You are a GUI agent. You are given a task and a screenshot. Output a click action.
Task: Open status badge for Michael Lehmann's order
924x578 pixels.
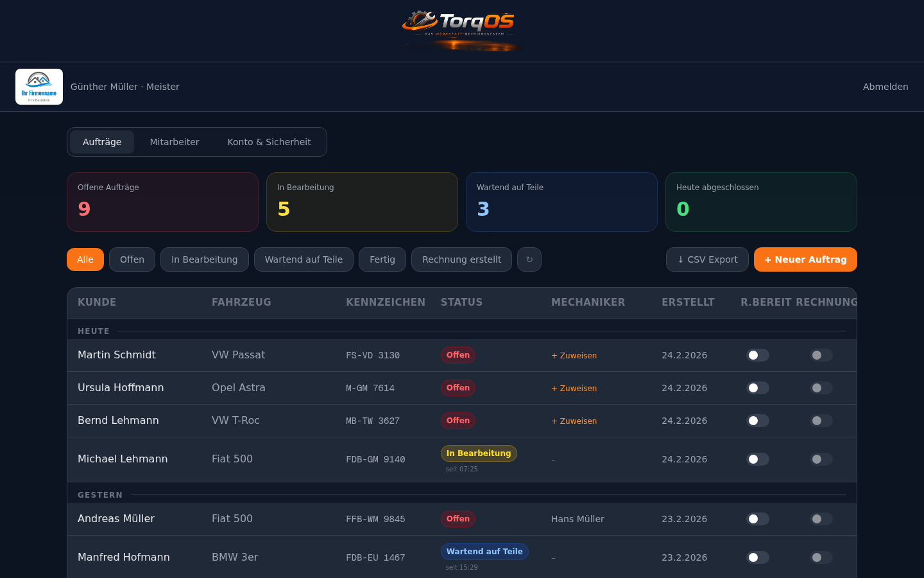click(x=479, y=453)
